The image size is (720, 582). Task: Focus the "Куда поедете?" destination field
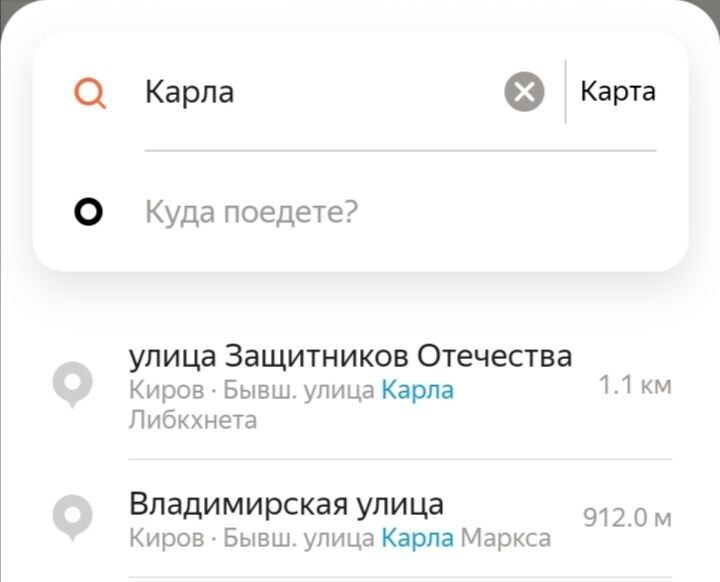tap(252, 212)
